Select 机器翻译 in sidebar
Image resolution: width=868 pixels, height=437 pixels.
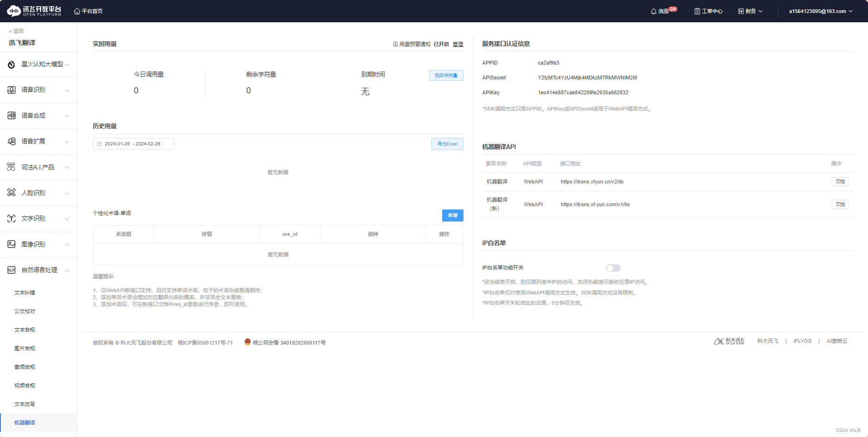pyautogui.click(x=25, y=423)
